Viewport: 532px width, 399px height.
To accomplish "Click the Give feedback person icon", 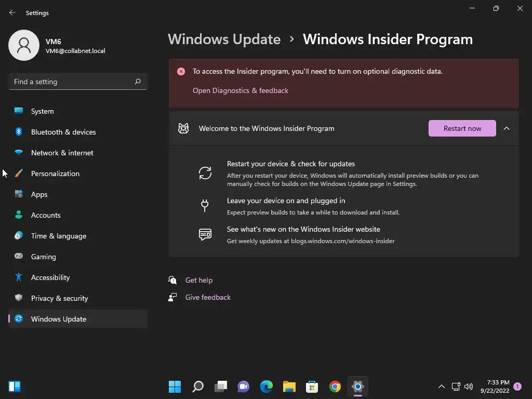I will [172, 297].
